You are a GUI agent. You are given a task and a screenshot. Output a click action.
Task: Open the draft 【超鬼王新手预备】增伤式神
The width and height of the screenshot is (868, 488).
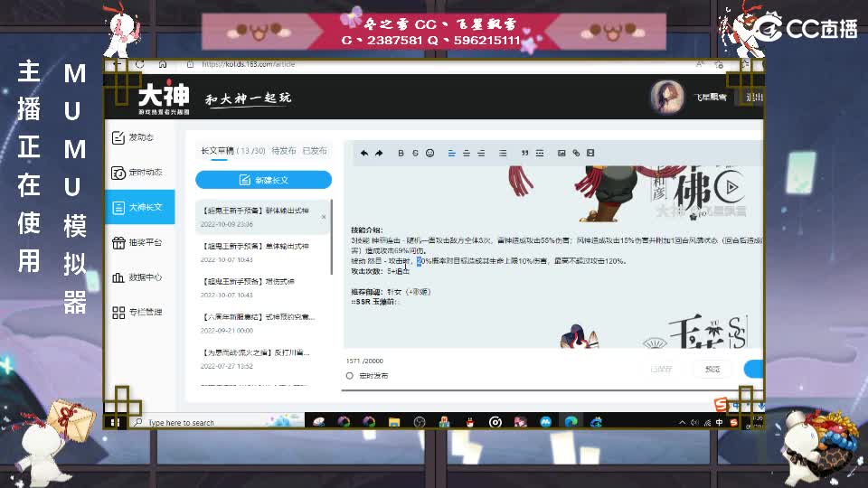click(261, 287)
